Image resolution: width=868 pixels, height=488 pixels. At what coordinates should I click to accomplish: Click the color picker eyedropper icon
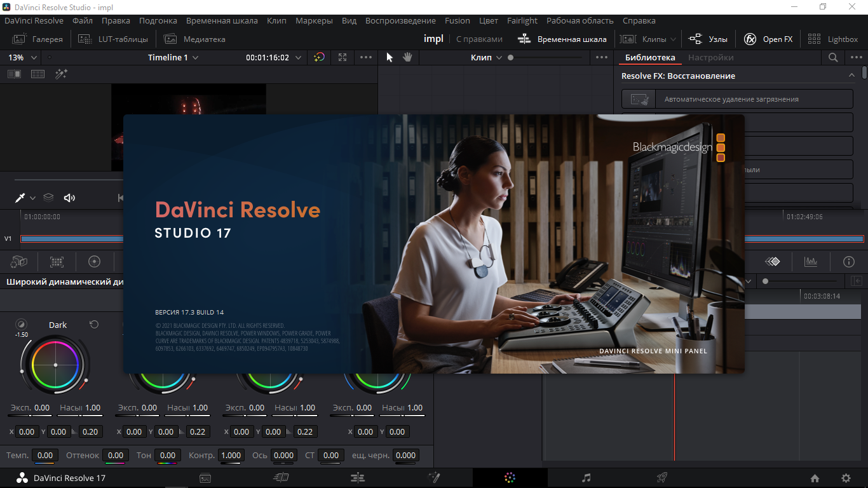[x=20, y=198]
